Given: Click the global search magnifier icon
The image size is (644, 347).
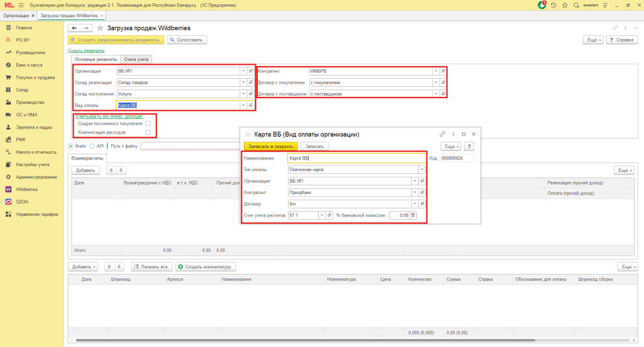Looking at the screenshot, I should (576, 5).
